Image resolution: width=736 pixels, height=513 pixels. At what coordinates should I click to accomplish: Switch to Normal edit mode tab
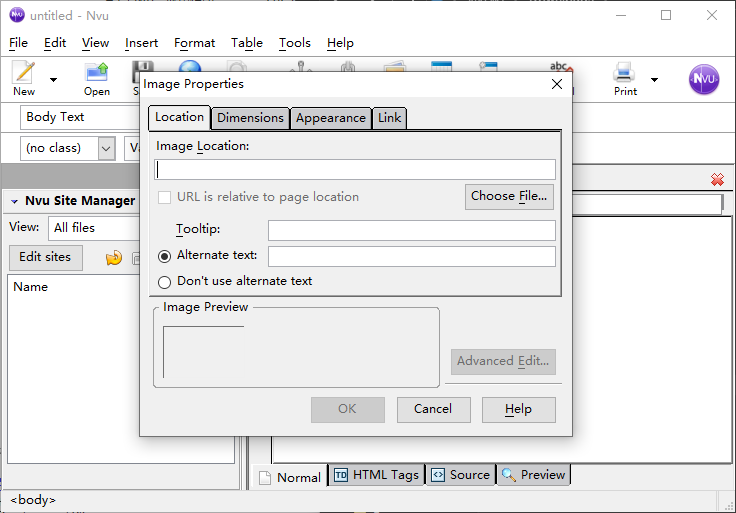pos(290,477)
